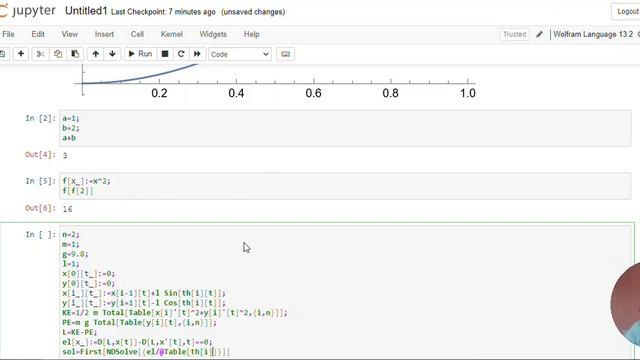The height and width of the screenshot is (360, 640).
Task: Click the line 'L=KE-PE;' in the code
Action: [80, 332]
